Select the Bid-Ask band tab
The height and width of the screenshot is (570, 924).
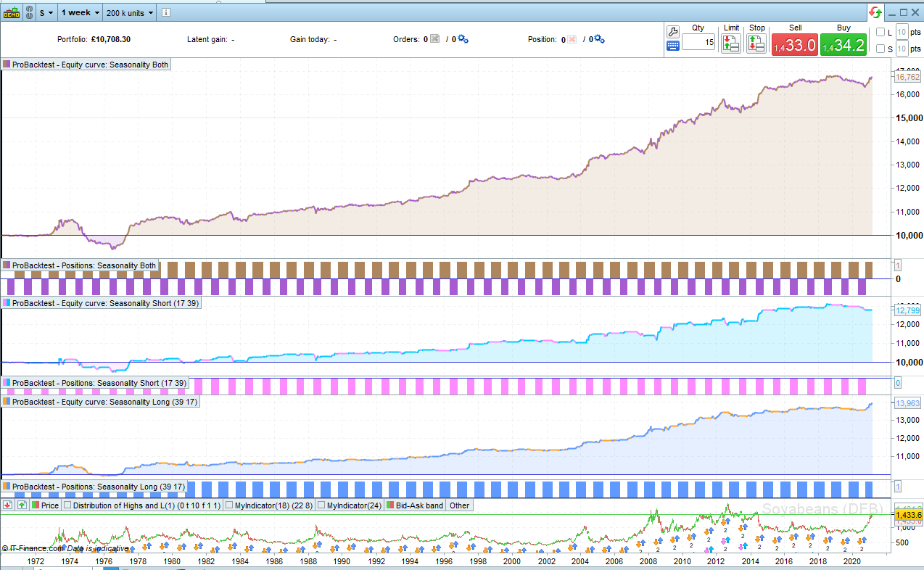pyautogui.click(x=415, y=505)
